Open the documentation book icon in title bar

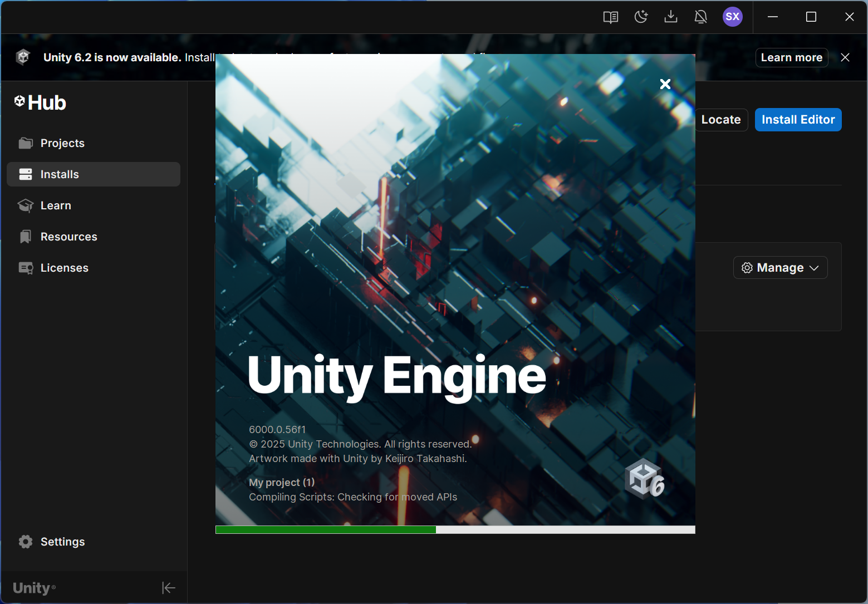611,17
